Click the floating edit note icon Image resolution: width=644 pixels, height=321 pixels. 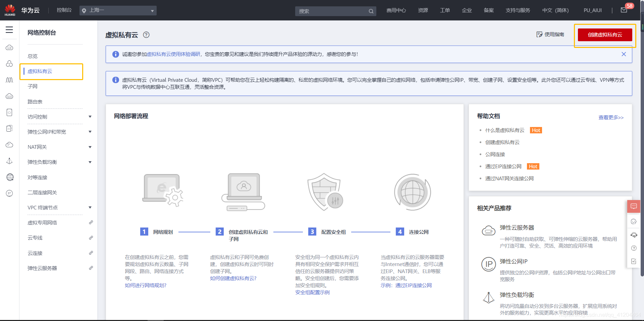click(x=634, y=261)
